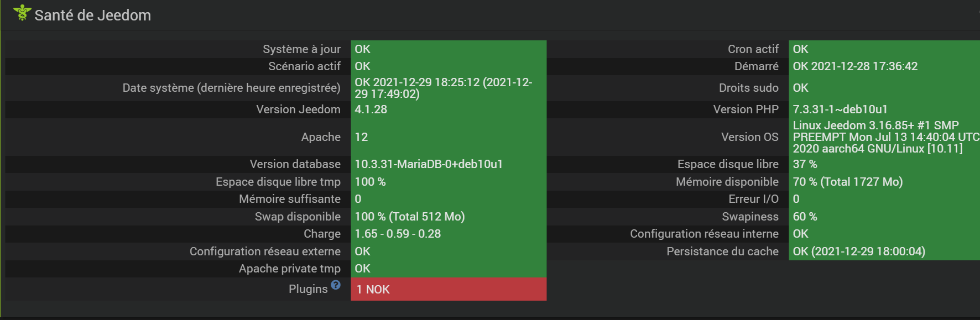Click the Santé de Jeedom title
Viewport: 980px width, 320px height.
[92, 15]
